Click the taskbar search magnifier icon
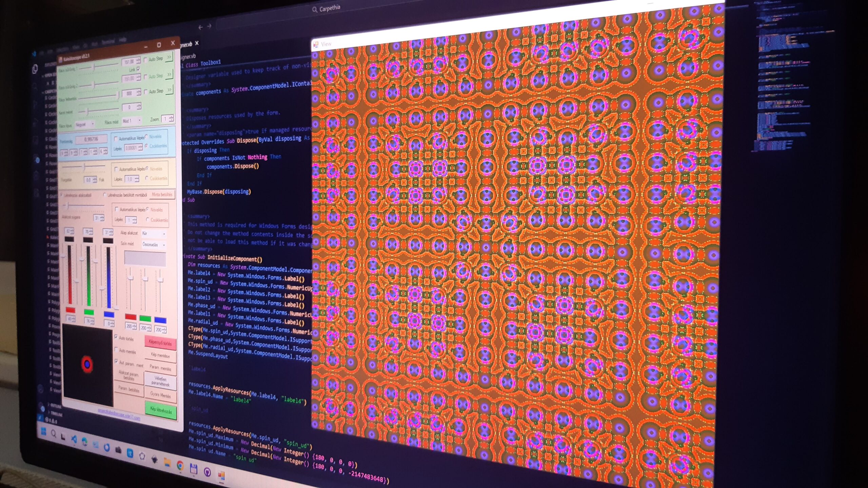 [54, 434]
